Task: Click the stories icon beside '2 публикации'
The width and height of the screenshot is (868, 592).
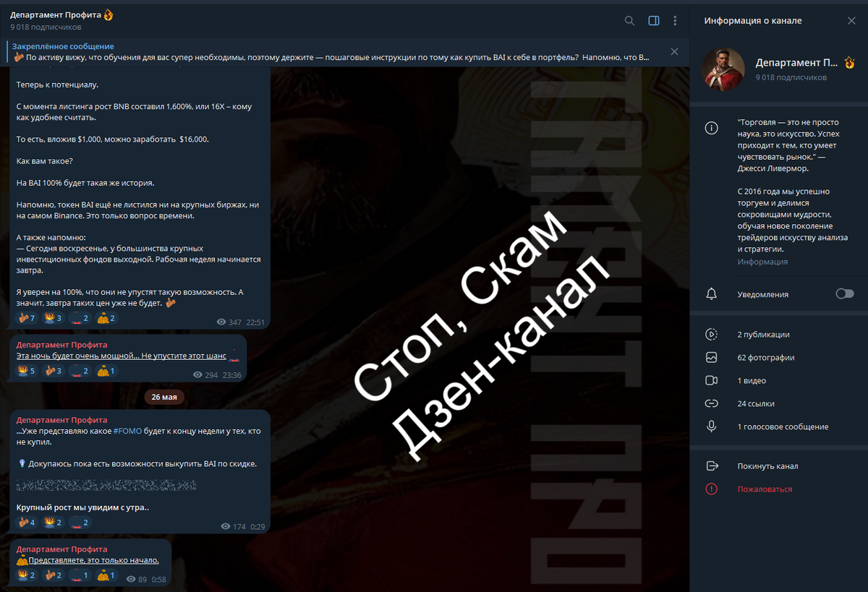Action: pyautogui.click(x=712, y=335)
